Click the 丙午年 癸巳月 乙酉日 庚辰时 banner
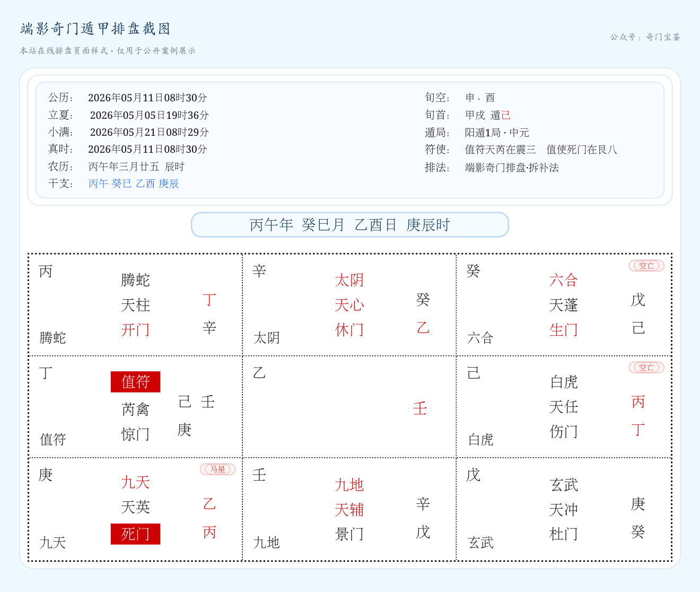This screenshot has height=592, width=700. coord(350,225)
